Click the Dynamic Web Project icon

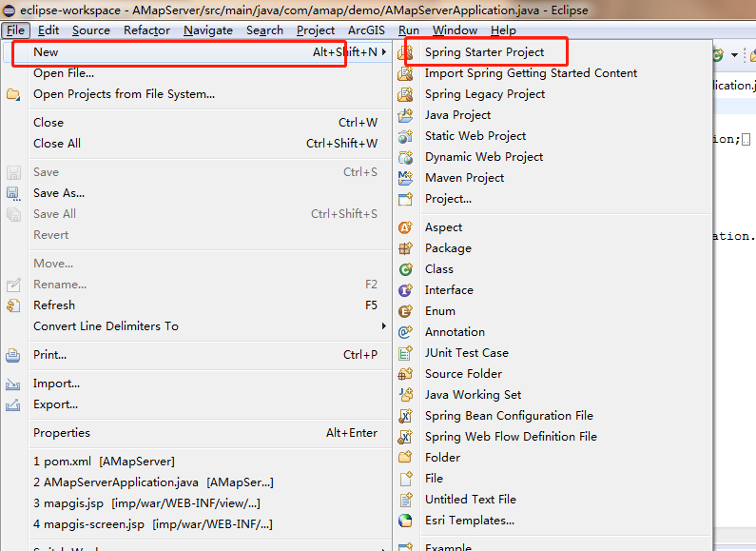(405, 157)
